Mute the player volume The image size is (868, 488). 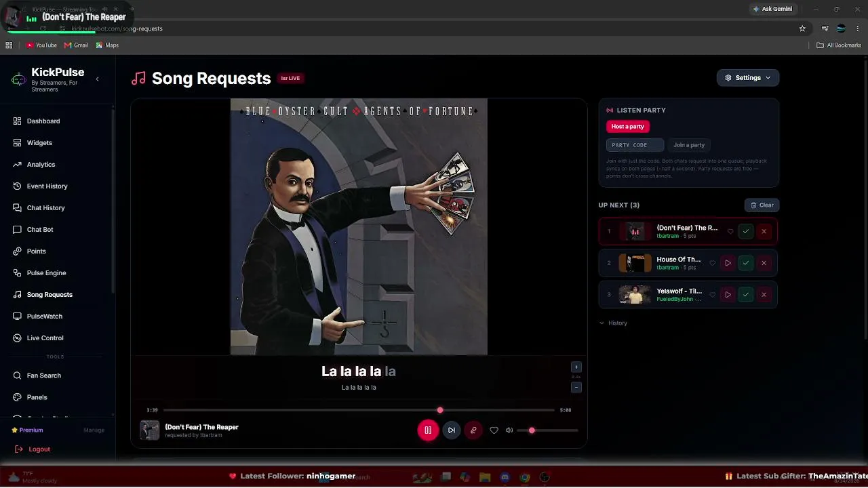pos(509,430)
